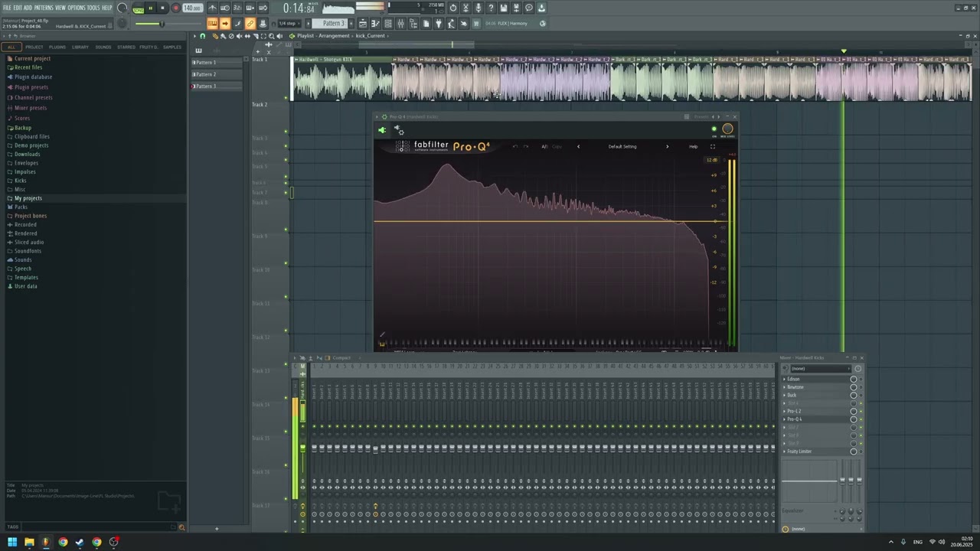Show the playlist window icon
The height and width of the screenshot is (551, 980).
tap(363, 24)
